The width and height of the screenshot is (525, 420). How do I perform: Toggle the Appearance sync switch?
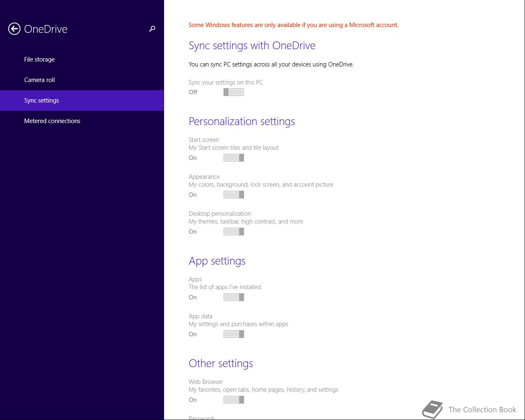tap(234, 195)
